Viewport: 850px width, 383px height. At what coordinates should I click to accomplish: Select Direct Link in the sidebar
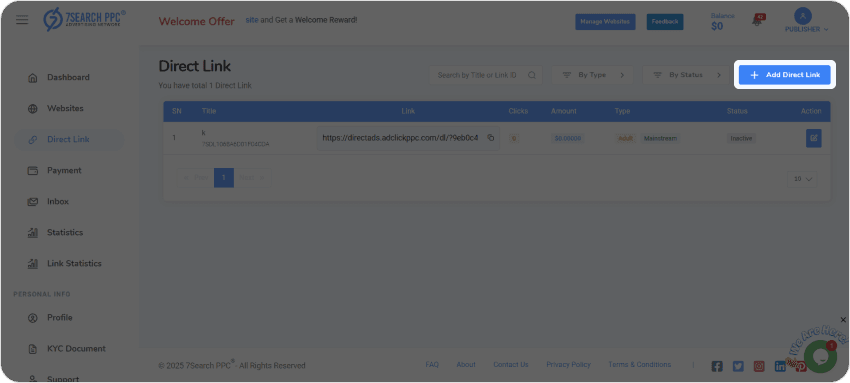69,139
